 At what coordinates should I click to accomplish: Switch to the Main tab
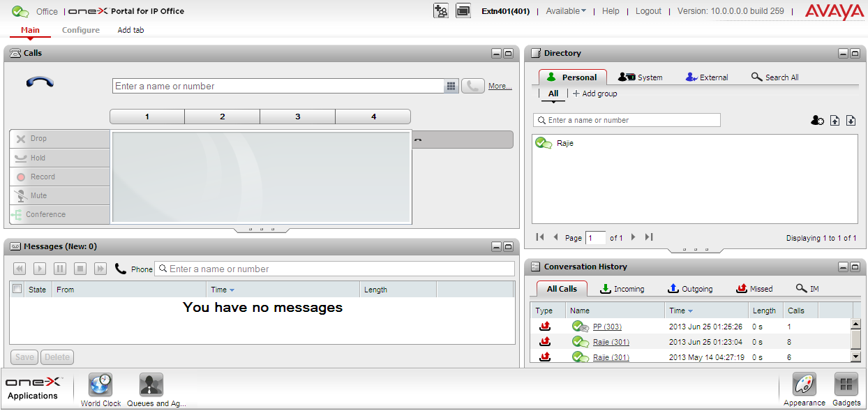[30, 30]
